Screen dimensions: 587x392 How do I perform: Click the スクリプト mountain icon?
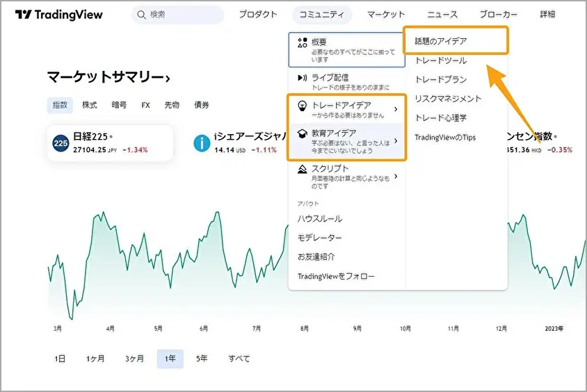pyautogui.click(x=302, y=169)
